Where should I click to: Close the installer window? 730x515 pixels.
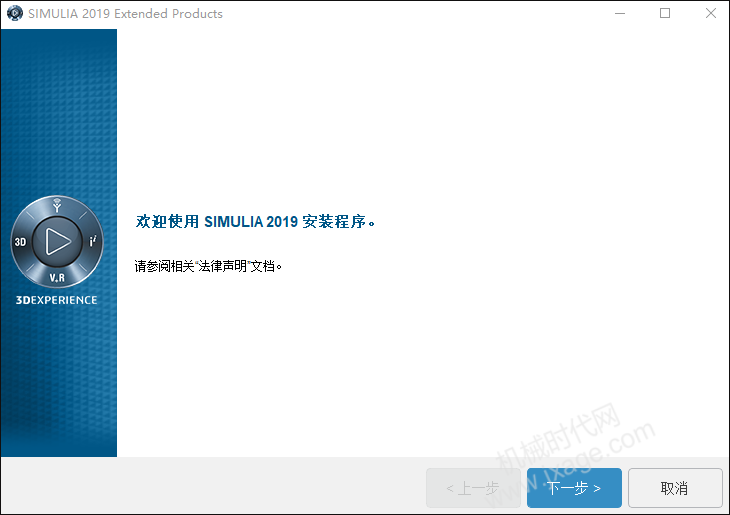710,14
